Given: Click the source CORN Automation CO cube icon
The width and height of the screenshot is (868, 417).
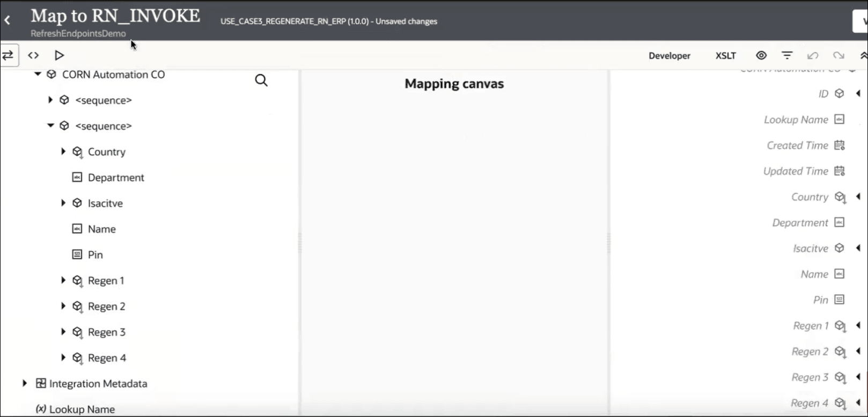Looking at the screenshot, I should coord(52,74).
